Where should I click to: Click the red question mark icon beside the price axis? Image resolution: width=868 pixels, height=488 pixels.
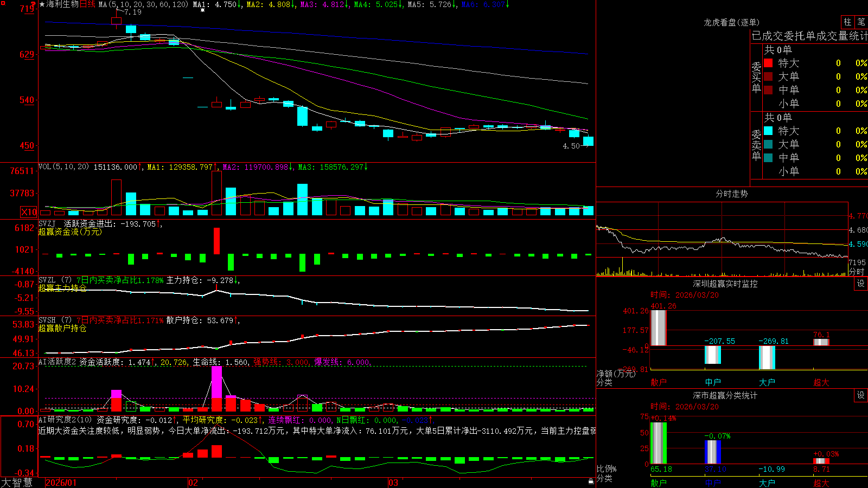33,5
